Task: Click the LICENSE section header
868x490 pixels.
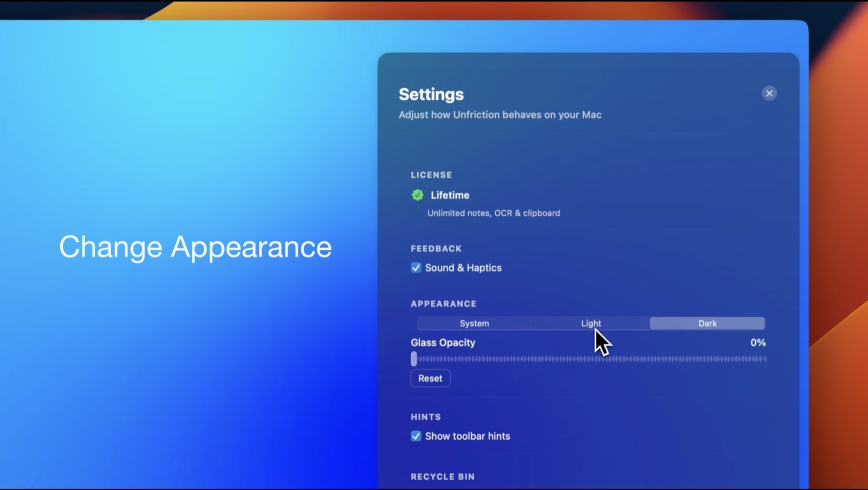Action: (431, 175)
